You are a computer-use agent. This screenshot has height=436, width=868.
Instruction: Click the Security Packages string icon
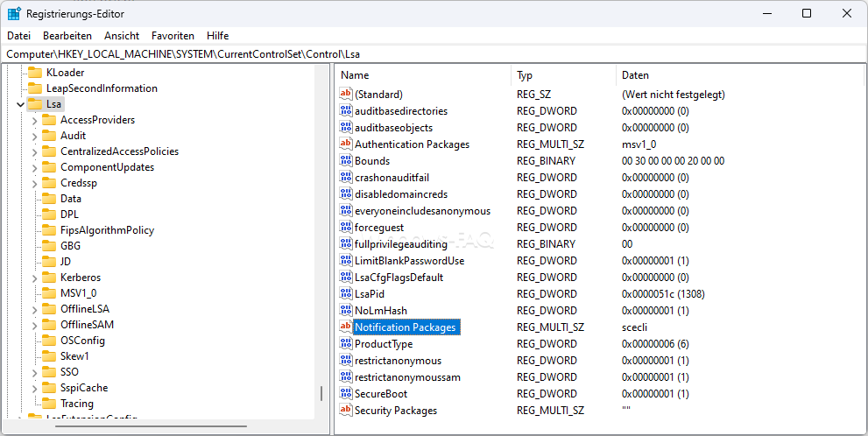pos(346,410)
